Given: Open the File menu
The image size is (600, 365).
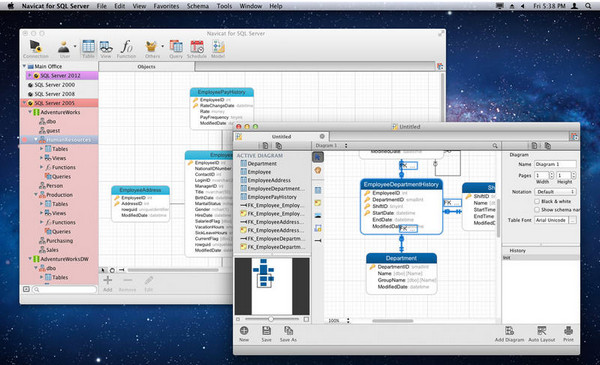Looking at the screenshot, I should [101, 6].
